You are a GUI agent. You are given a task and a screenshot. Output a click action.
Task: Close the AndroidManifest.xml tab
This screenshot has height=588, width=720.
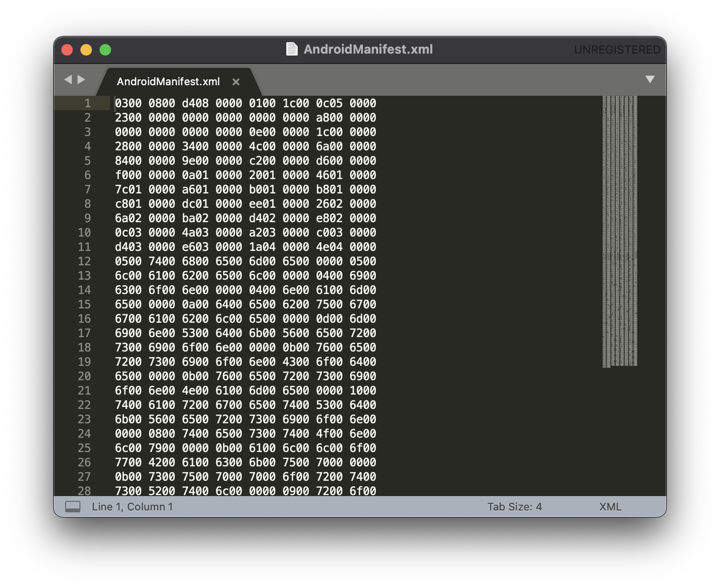(236, 82)
